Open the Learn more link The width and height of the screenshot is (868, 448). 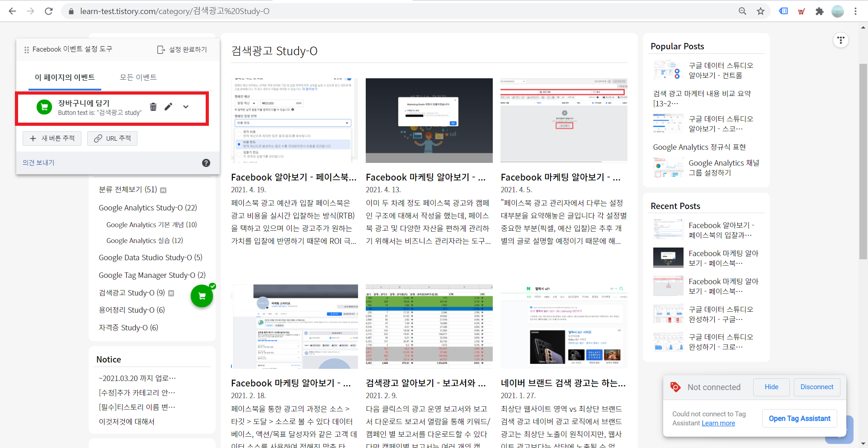[718, 423]
